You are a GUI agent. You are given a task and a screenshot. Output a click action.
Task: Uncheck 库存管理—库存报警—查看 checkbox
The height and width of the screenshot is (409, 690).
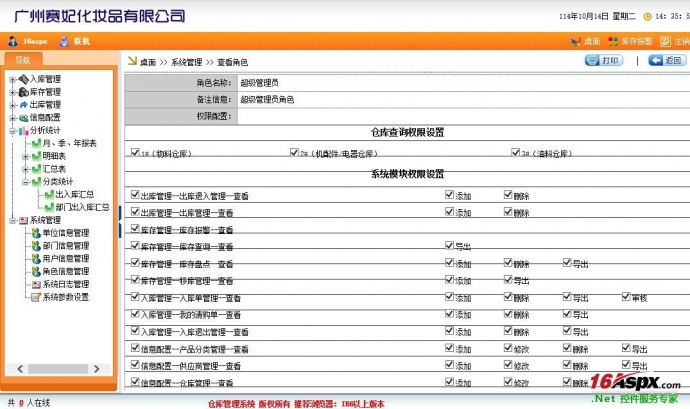point(135,228)
